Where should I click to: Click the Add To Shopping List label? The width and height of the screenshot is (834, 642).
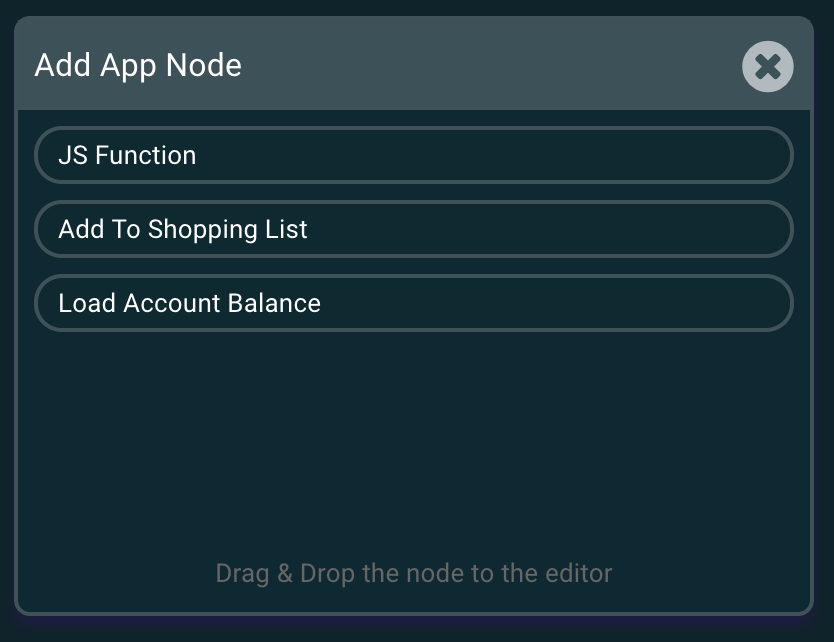click(x=183, y=229)
